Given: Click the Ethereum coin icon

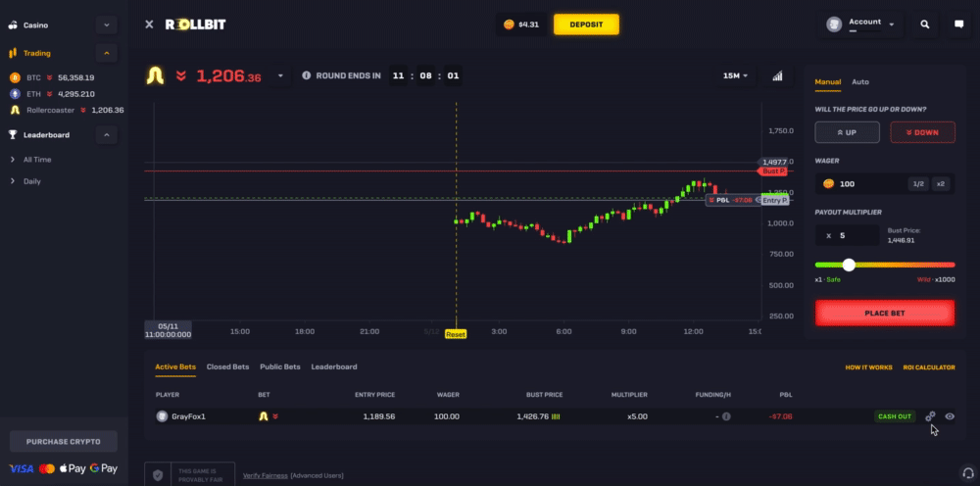Looking at the screenshot, I should 15,94.
